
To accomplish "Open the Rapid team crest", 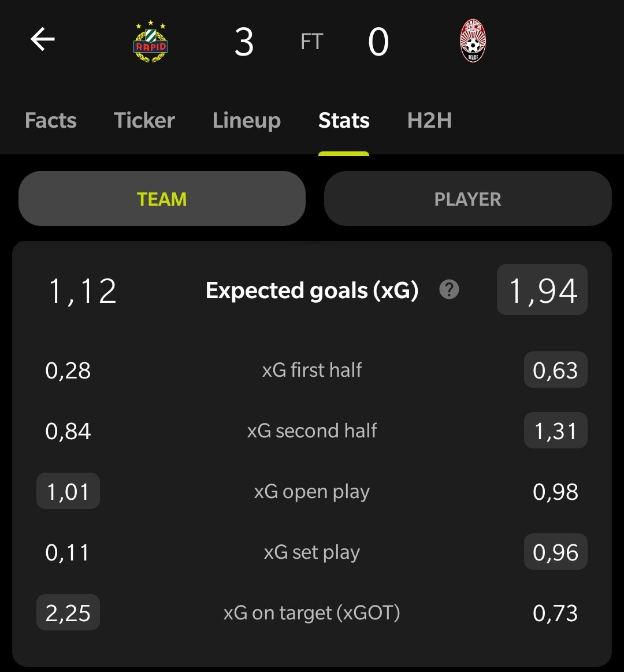I will coord(150,42).
